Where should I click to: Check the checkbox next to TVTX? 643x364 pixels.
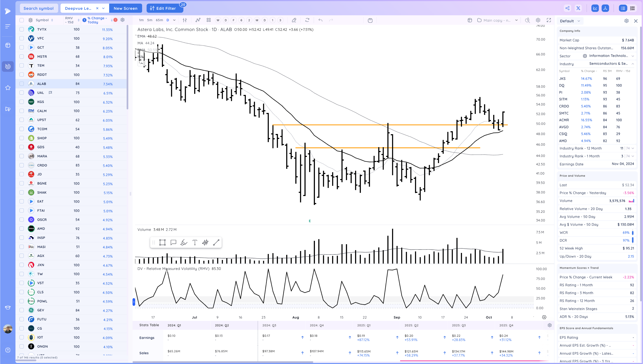(22, 29)
